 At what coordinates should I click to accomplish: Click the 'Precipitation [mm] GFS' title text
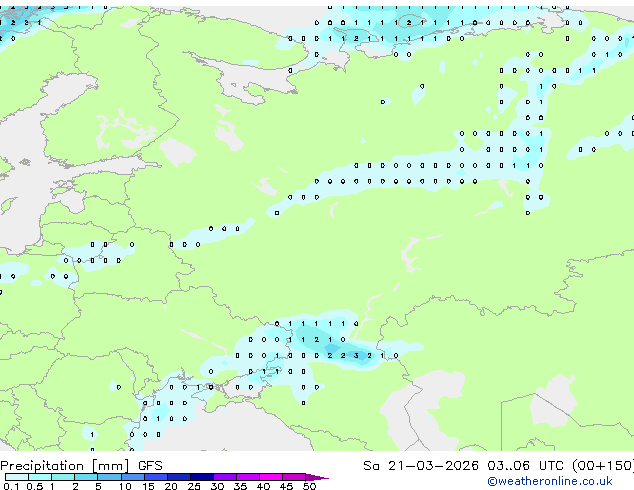pyautogui.click(x=81, y=466)
